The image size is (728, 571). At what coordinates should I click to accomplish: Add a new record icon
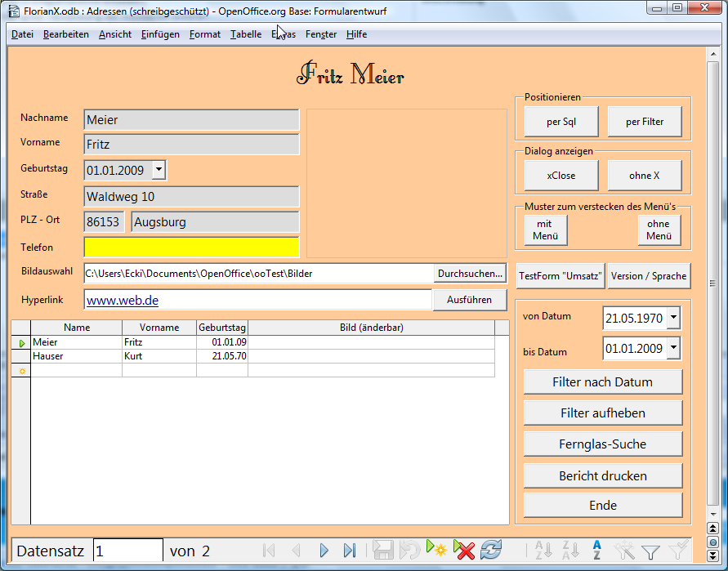[x=436, y=548]
